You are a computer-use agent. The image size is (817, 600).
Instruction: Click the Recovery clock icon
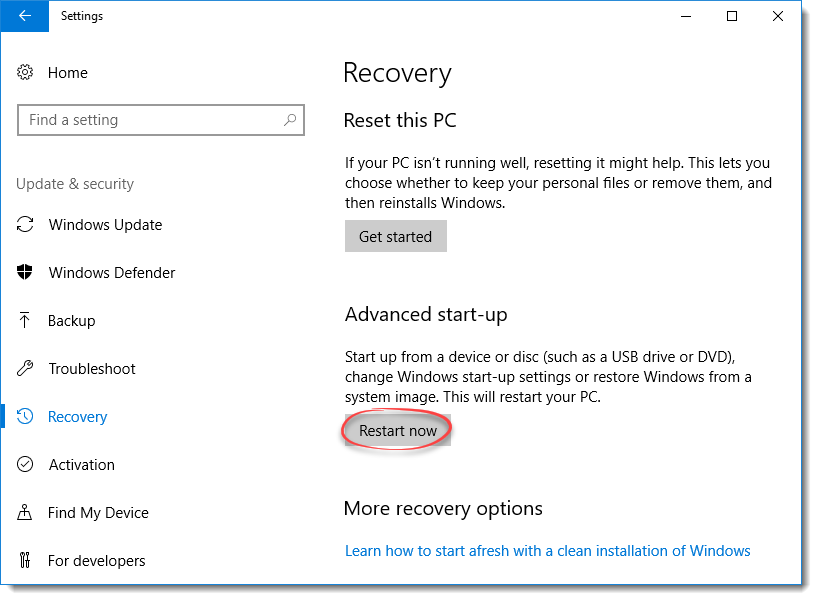coord(25,416)
